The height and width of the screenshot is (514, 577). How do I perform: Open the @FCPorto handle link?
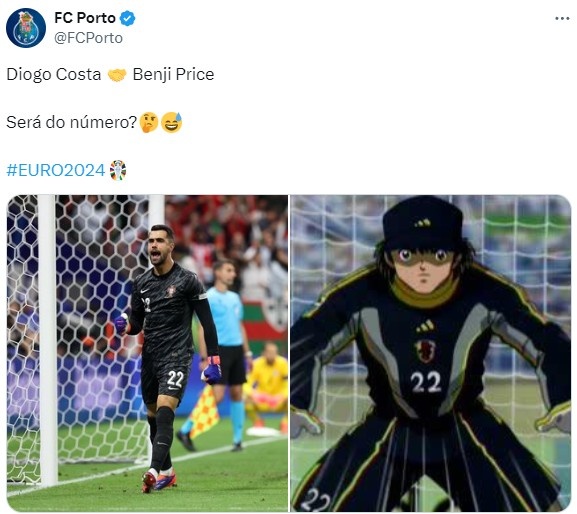[x=88, y=38]
